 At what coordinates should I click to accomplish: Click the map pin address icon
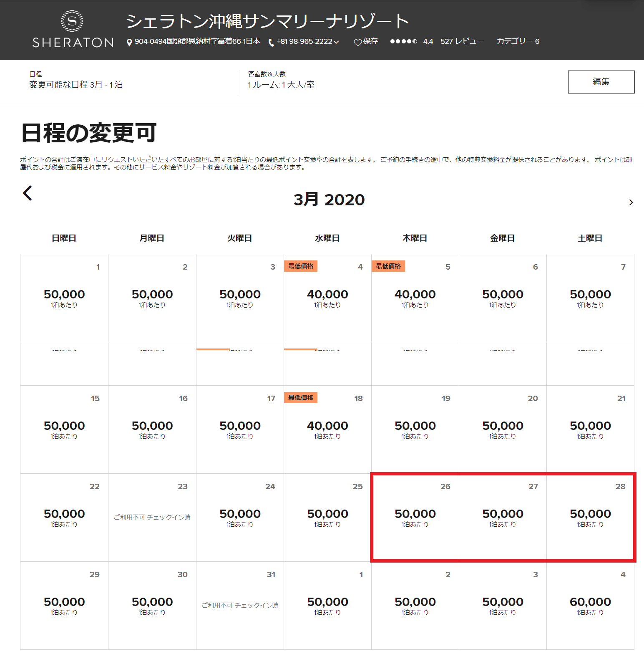pos(129,42)
